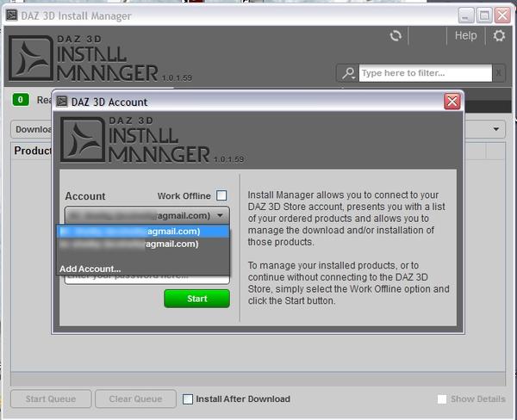Toggle Install After Download checkbox
517x420 pixels.
pyautogui.click(x=188, y=399)
